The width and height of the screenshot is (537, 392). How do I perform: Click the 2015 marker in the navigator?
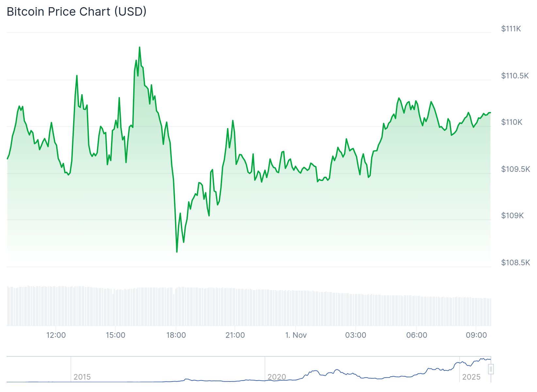click(82, 377)
